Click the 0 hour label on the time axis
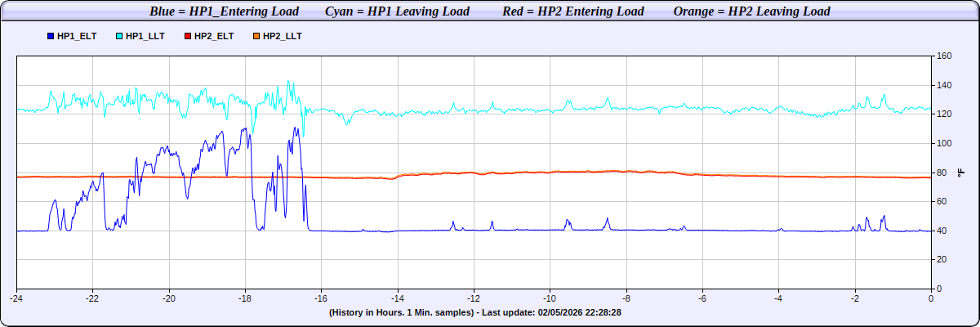 (x=931, y=298)
